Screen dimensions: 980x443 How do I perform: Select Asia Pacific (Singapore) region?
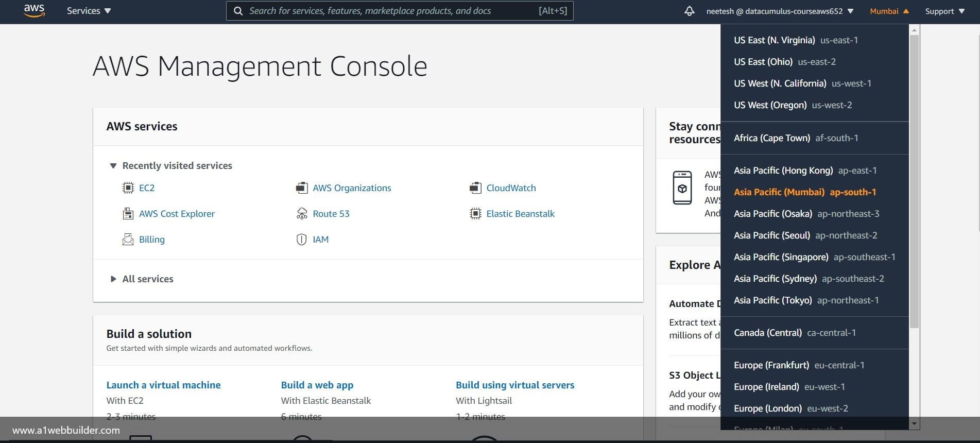815,257
